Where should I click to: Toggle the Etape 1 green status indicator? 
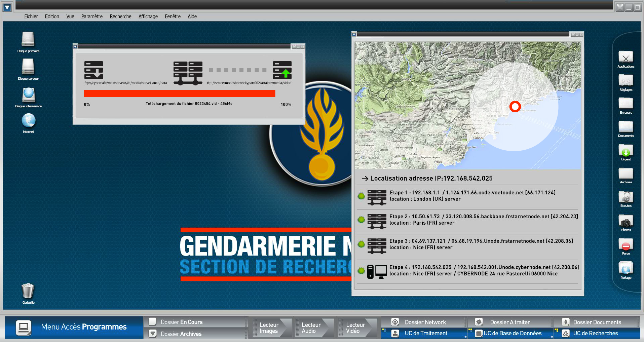pos(361,196)
